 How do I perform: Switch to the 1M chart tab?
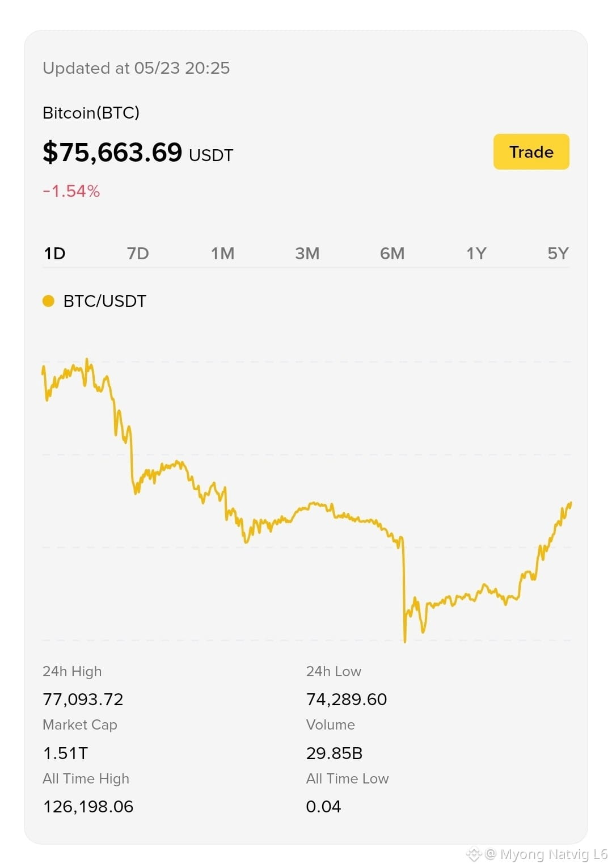tap(222, 253)
